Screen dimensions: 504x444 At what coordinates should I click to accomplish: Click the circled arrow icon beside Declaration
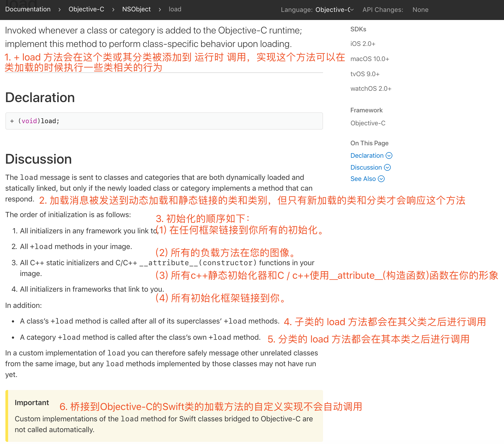[389, 156]
